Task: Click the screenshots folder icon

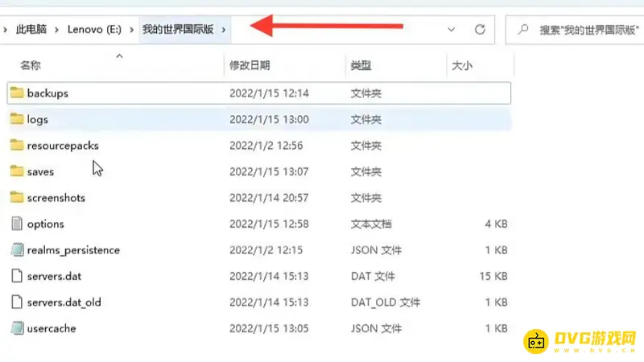Action: (18, 198)
